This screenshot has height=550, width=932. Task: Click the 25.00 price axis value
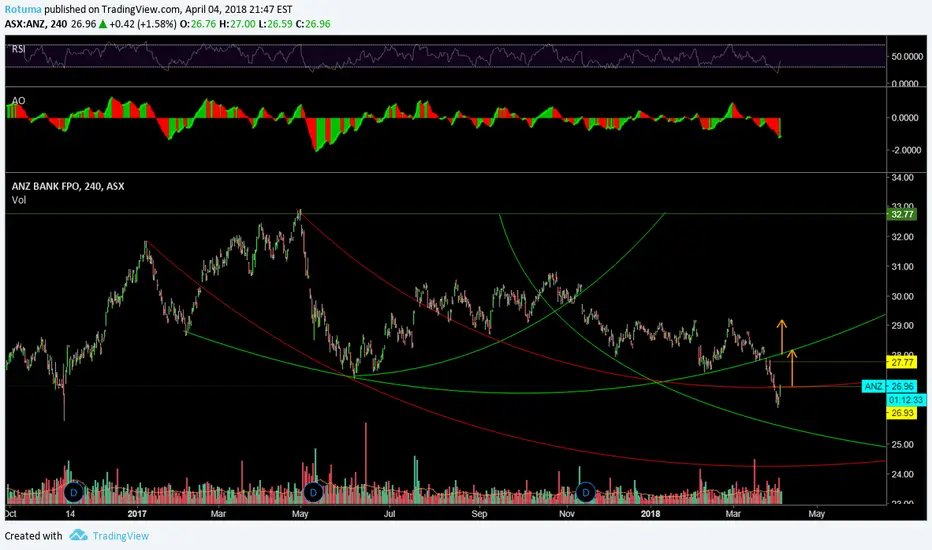(x=902, y=445)
